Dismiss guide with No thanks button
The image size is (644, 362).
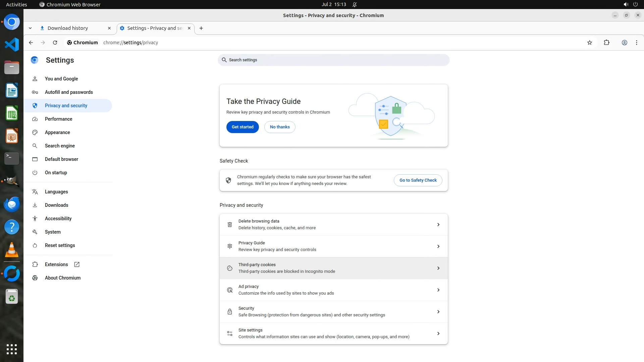coord(280,127)
